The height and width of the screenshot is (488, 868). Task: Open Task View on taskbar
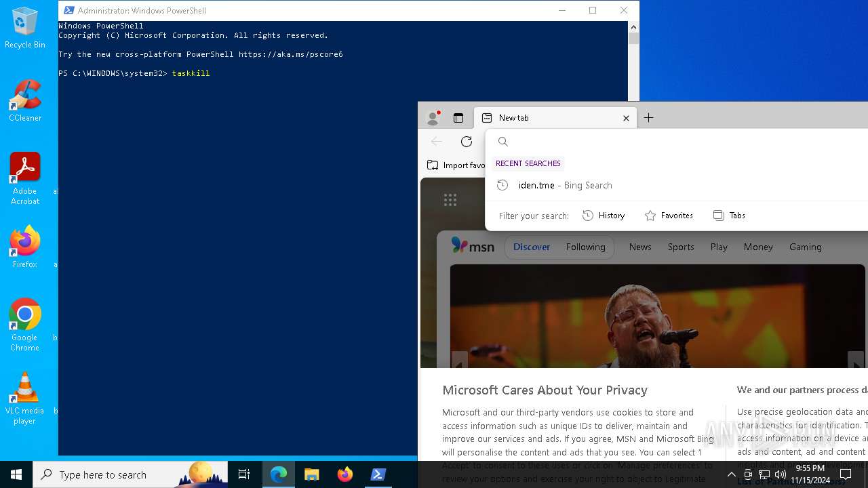[x=244, y=474]
